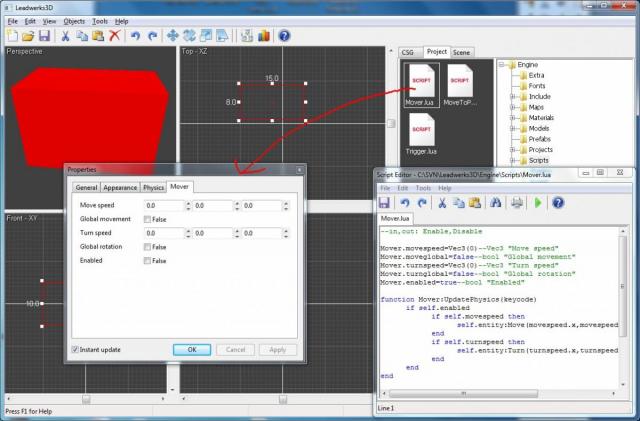This screenshot has width=640, height=421.
Task: Toggle the Global movement checkbox
Action: tap(148, 219)
